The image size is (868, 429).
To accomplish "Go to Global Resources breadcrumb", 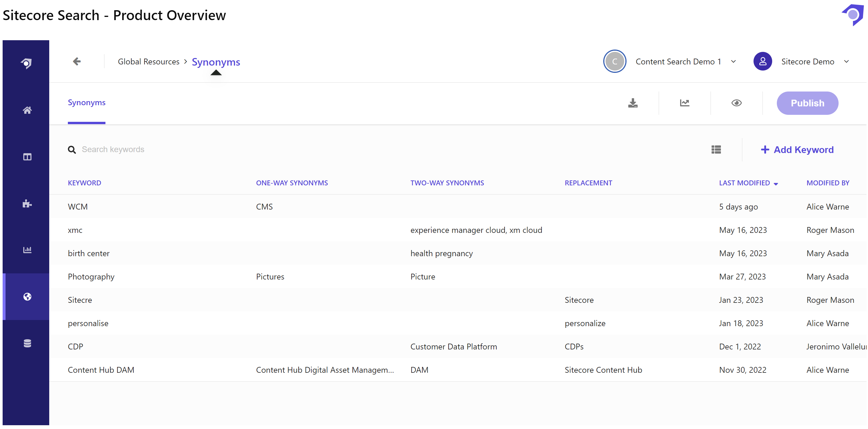I will pyautogui.click(x=149, y=62).
